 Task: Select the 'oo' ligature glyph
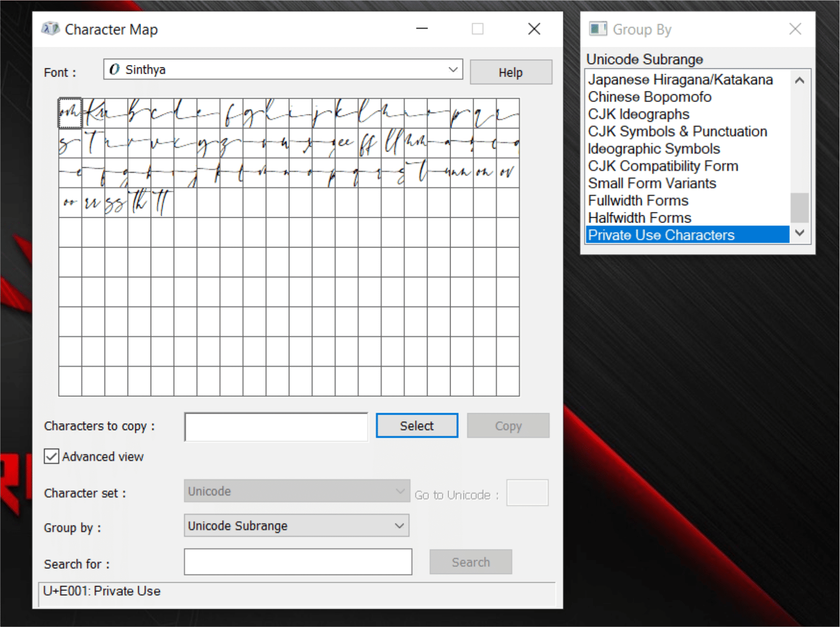(x=70, y=203)
